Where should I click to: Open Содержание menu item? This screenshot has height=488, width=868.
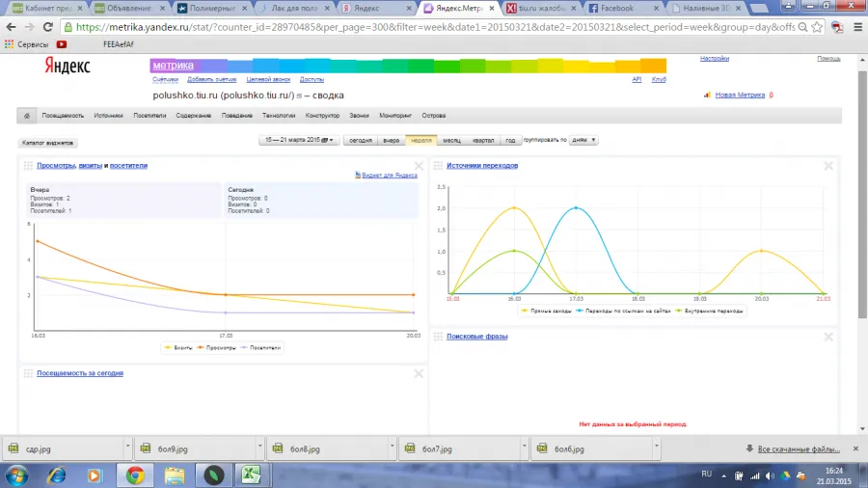194,116
